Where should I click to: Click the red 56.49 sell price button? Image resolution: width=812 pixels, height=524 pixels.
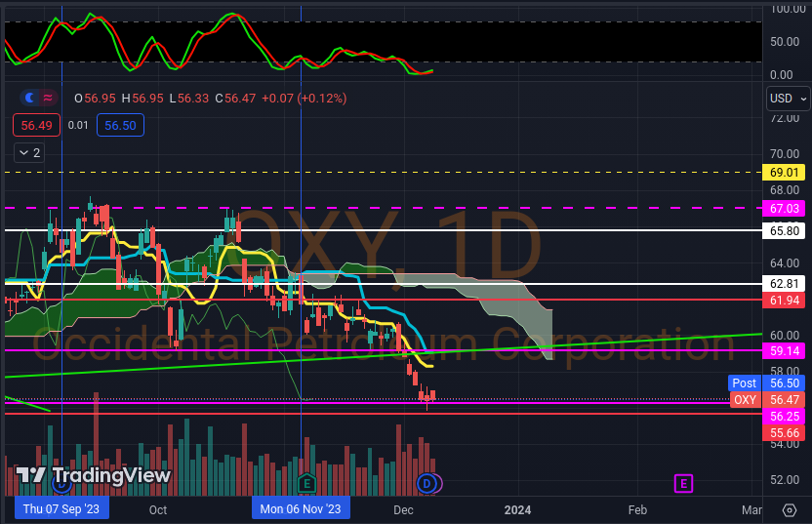click(37, 125)
